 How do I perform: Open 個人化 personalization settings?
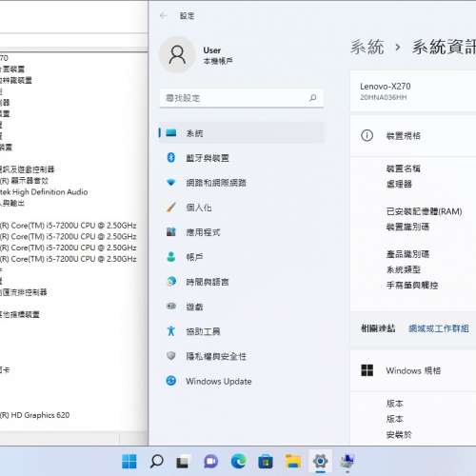[242, 208]
